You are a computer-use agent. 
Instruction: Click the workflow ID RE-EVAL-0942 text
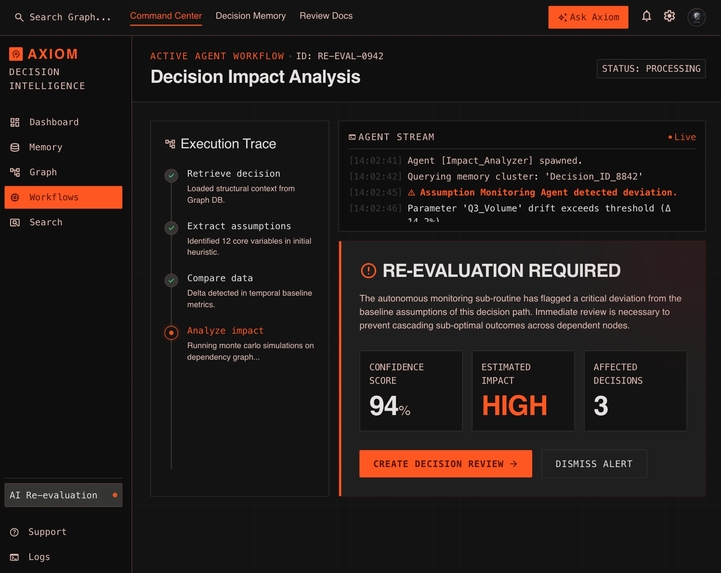[x=339, y=56]
